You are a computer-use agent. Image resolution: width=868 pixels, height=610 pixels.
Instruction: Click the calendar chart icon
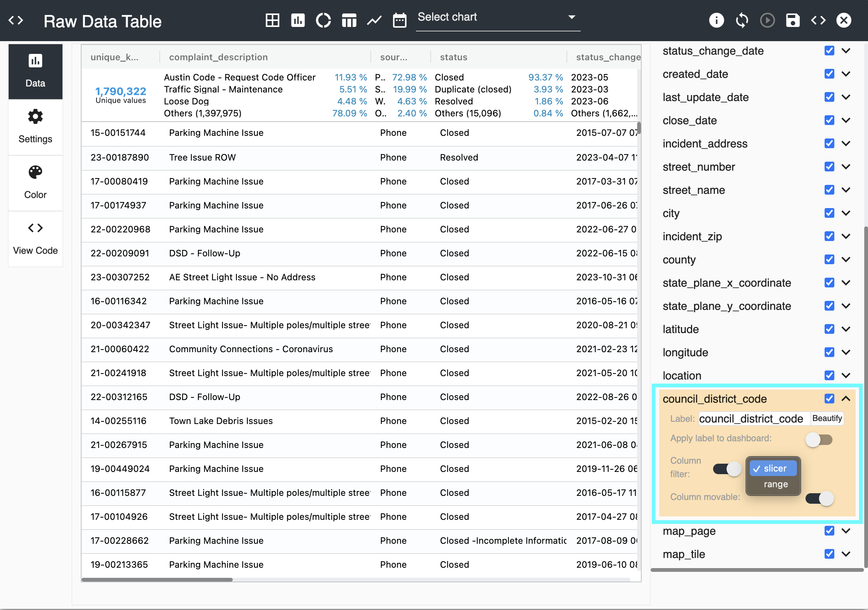(x=399, y=20)
